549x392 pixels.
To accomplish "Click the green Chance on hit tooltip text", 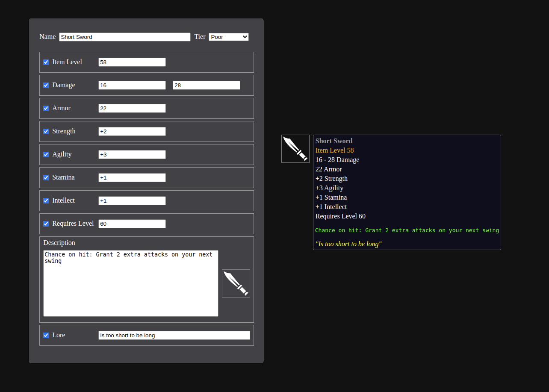I will [x=407, y=230].
